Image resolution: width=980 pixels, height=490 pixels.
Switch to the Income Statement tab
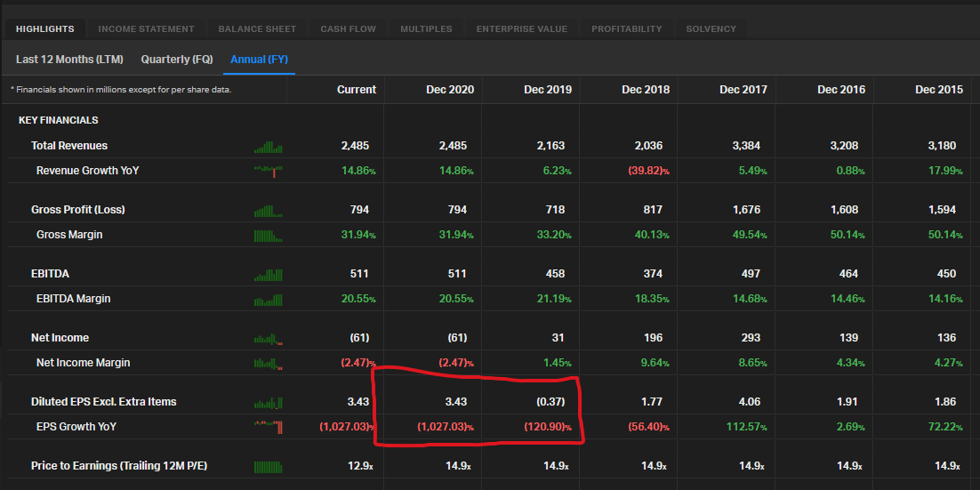point(146,29)
